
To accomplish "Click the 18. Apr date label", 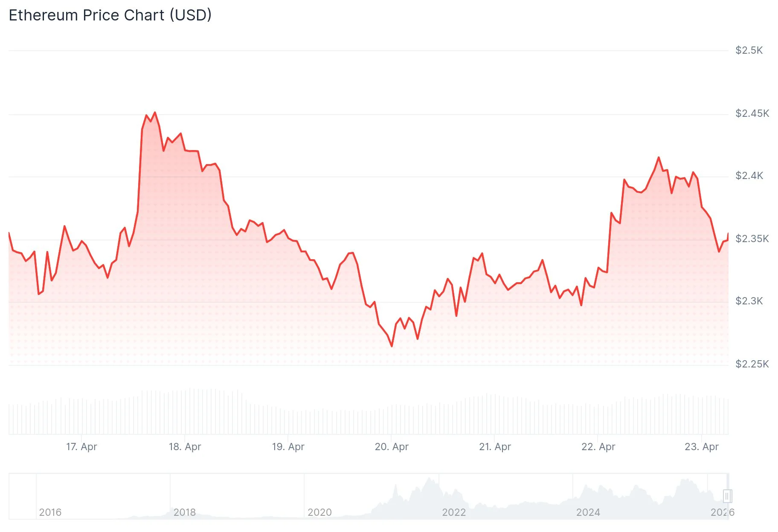I will (x=185, y=447).
